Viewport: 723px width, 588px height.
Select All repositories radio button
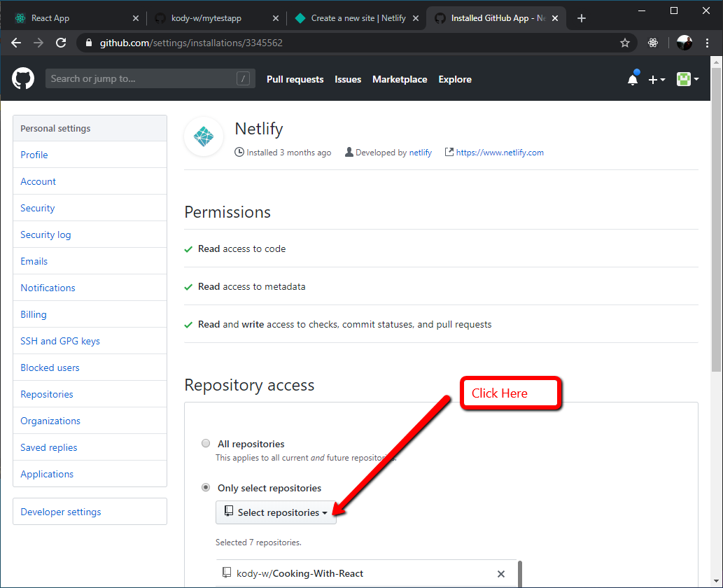pos(206,443)
